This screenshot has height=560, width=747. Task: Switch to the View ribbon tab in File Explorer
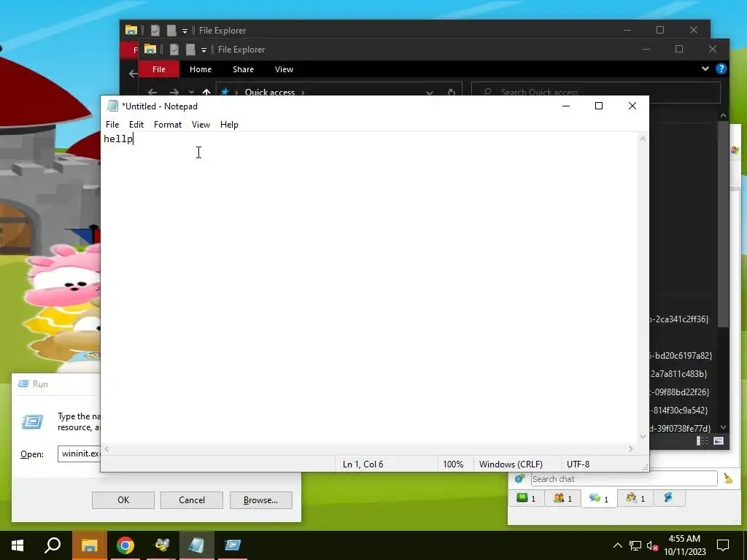click(284, 69)
